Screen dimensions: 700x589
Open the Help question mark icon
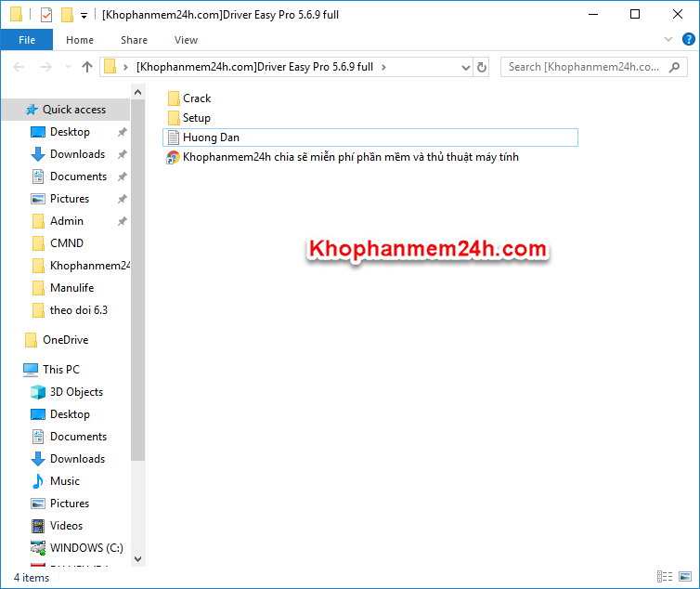688,40
